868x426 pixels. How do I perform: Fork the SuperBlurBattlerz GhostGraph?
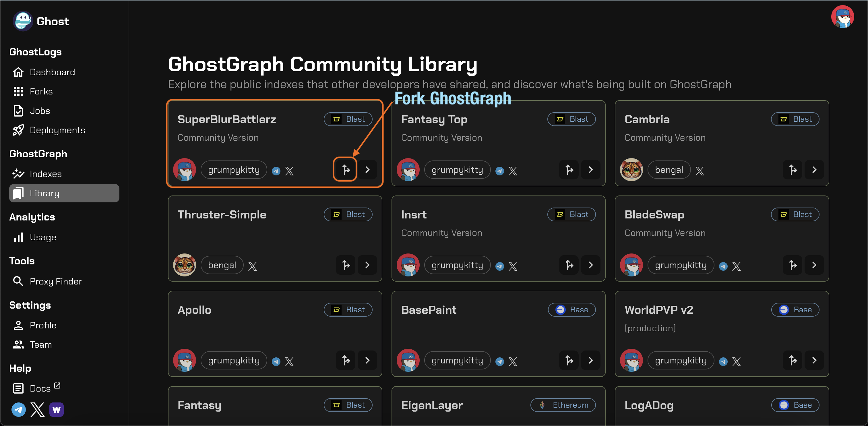[345, 170]
